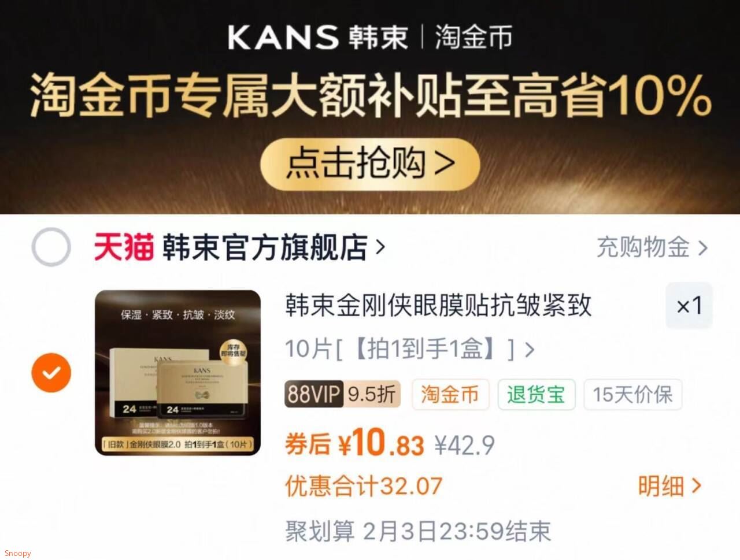Tap the 库存即将售罄 badge on product image
The width and height of the screenshot is (740, 560).
pyautogui.click(x=234, y=351)
